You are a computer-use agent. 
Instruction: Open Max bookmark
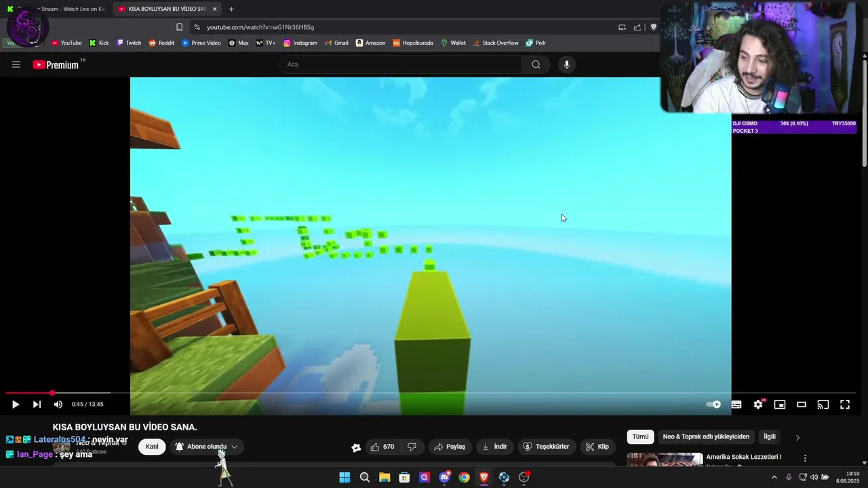tap(239, 43)
